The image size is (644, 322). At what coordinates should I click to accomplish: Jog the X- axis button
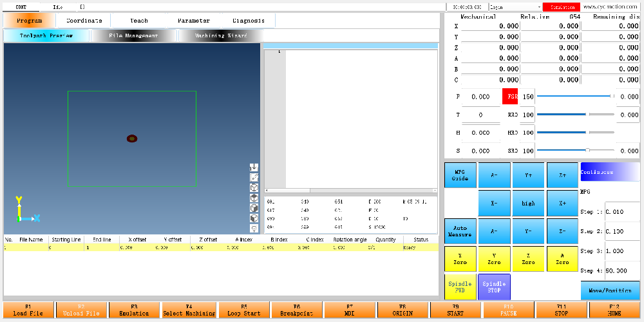pyautogui.click(x=494, y=204)
